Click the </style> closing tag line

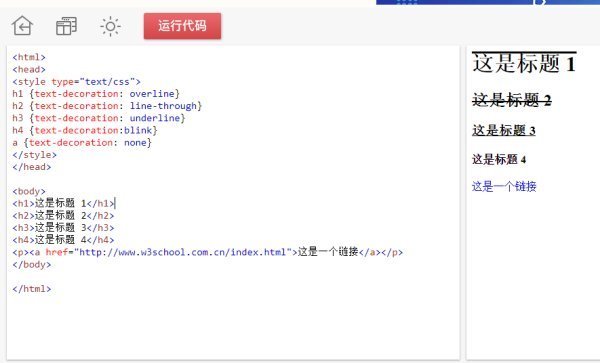click(34, 155)
